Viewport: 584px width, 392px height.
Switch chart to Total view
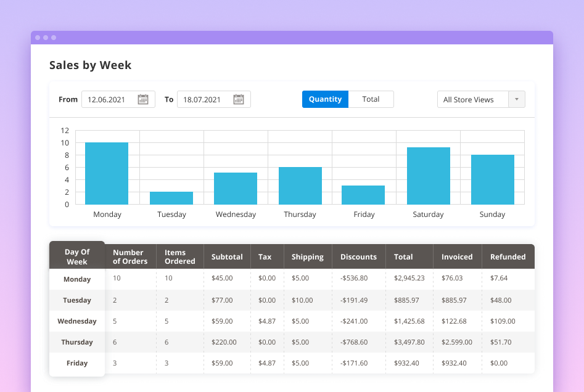pos(371,99)
